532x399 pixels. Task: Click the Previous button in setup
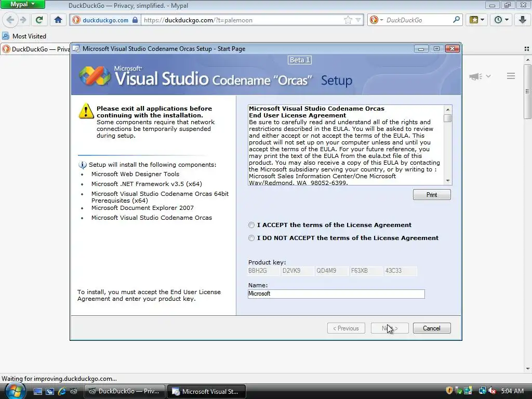coord(346,328)
